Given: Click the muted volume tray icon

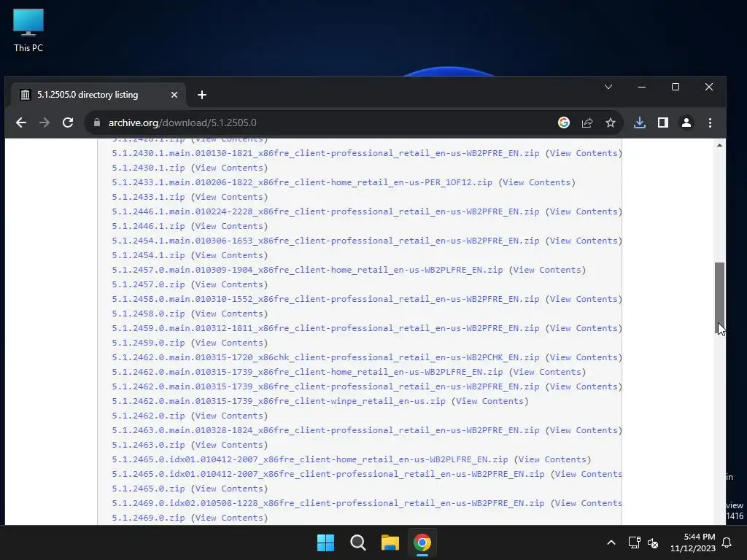Looking at the screenshot, I should 653,542.
